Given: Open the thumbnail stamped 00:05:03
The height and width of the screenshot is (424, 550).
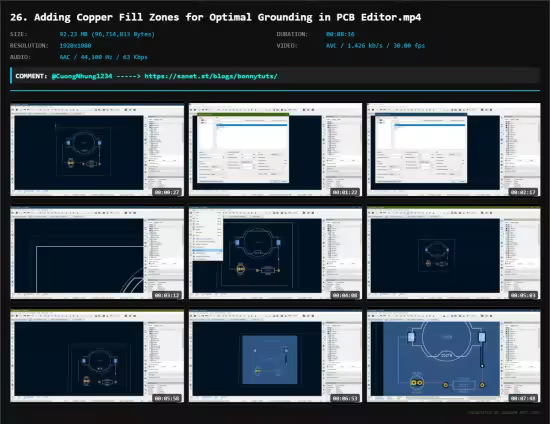Looking at the screenshot, I should point(454,253).
